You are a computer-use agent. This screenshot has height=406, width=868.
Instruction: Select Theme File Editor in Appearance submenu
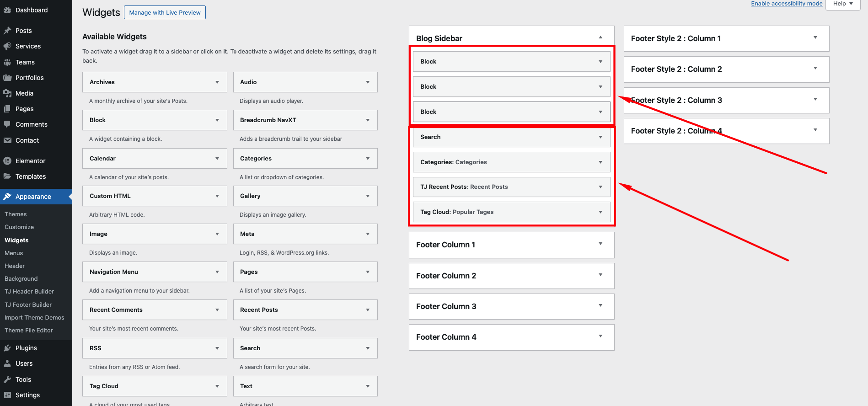(x=29, y=330)
